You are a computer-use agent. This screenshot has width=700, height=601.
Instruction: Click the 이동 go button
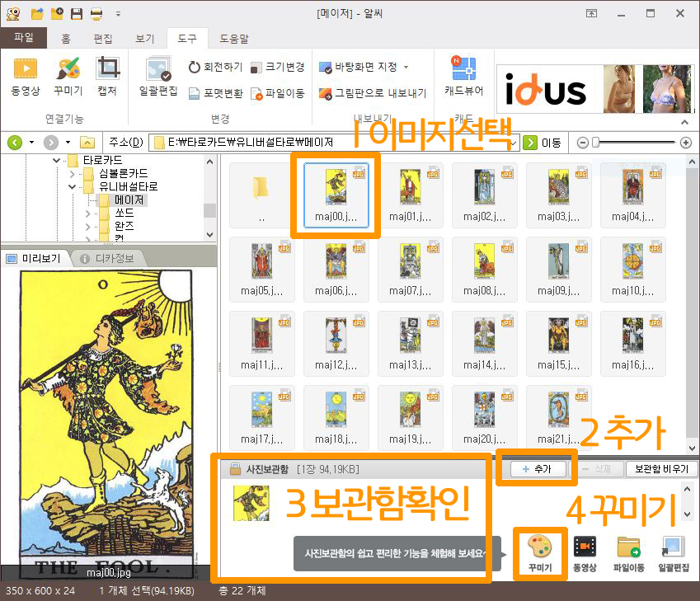pyautogui.click(x=543, y=143)
